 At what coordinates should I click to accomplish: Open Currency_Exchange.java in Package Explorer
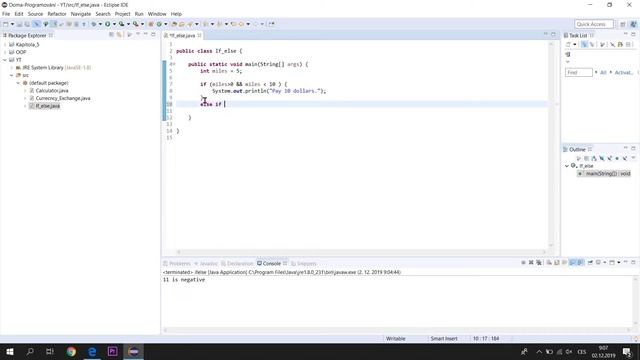62,98
